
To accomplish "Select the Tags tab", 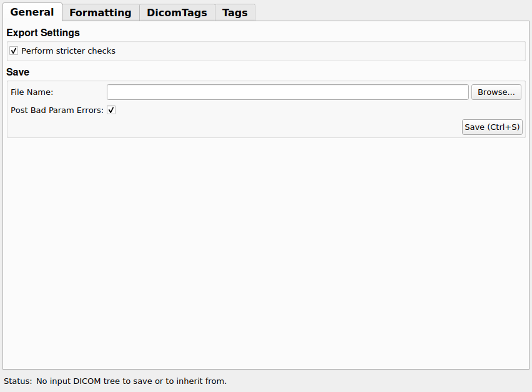I will coord(235,12).
